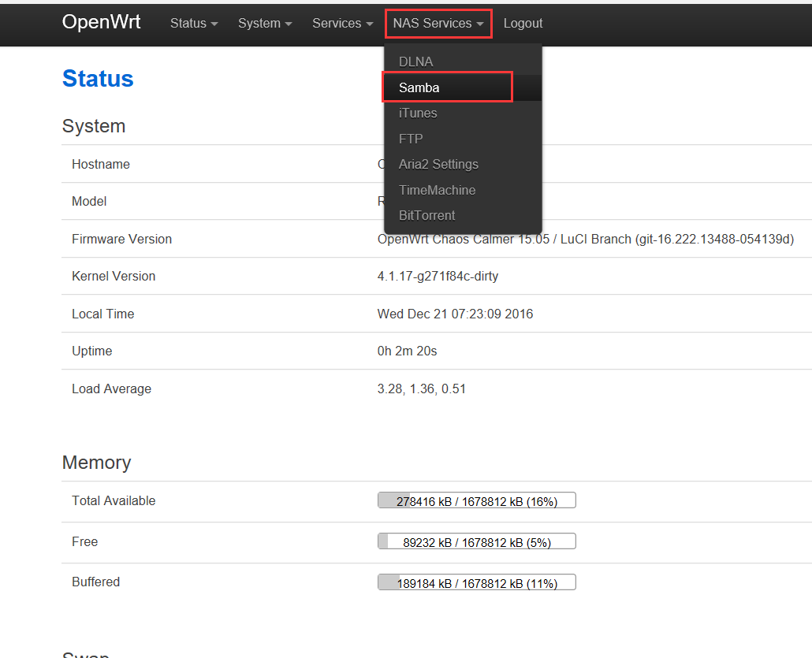Open Aria2 Settings from the menu
The image size is (812, 658).
(463, 164)
